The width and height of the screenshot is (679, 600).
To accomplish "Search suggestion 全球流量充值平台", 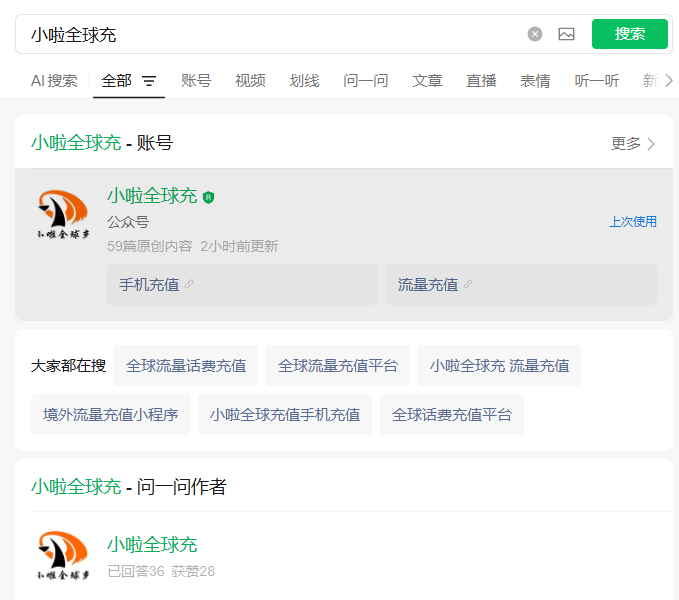I will (x=338, y=365).
